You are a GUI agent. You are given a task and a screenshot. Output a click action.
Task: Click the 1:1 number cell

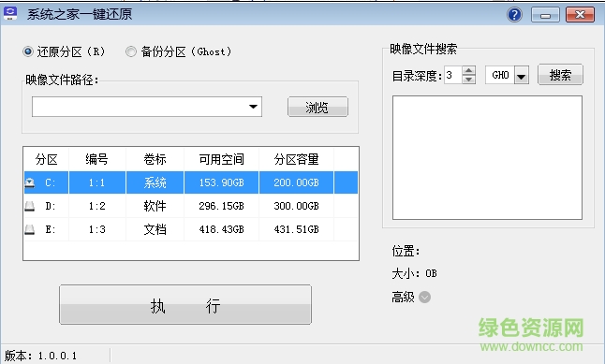(x=96, y=182)
